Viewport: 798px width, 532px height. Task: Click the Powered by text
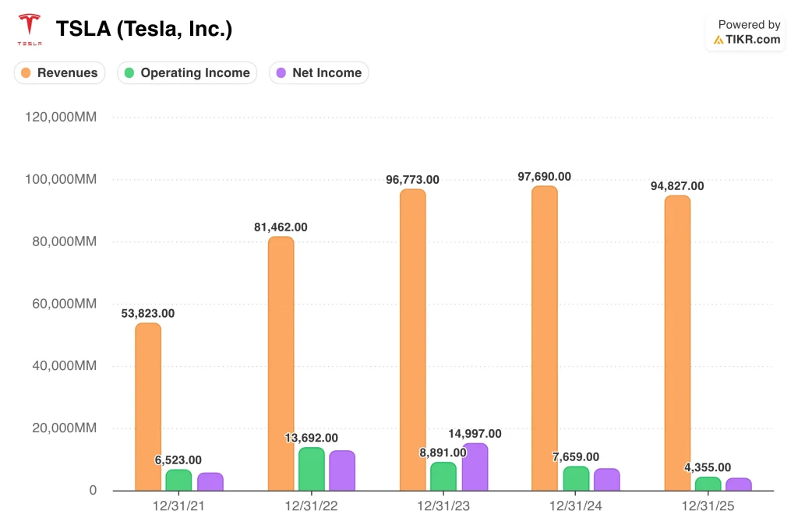[x=749, y=25]
